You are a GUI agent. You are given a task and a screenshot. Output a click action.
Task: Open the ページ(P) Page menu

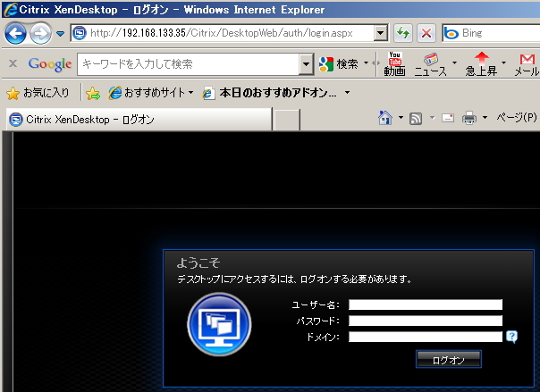(x=516, y=118)
